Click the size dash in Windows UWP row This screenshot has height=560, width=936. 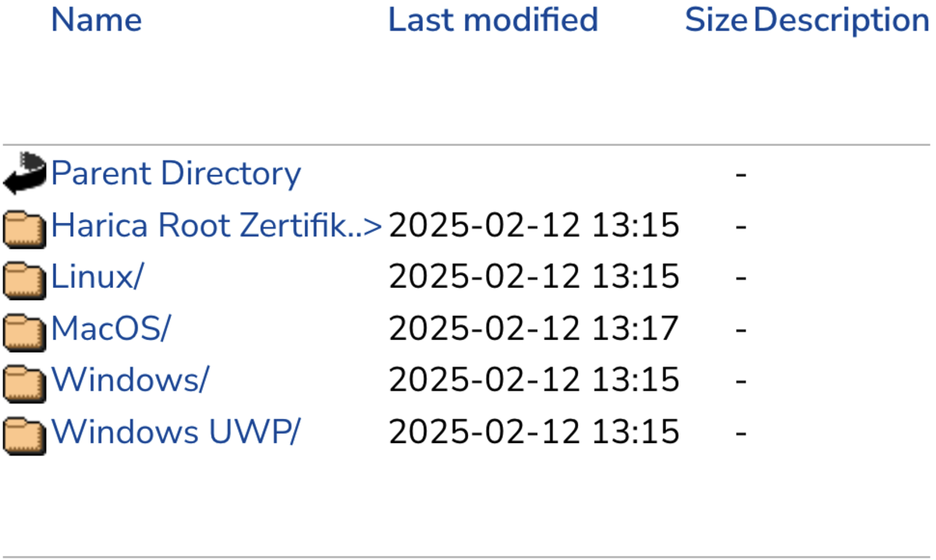coord(741,432)
